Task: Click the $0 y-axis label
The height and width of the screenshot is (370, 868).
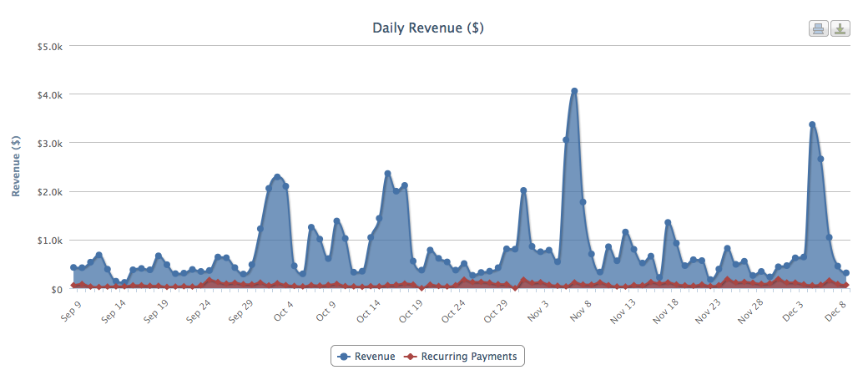Action: pos(56,289)
